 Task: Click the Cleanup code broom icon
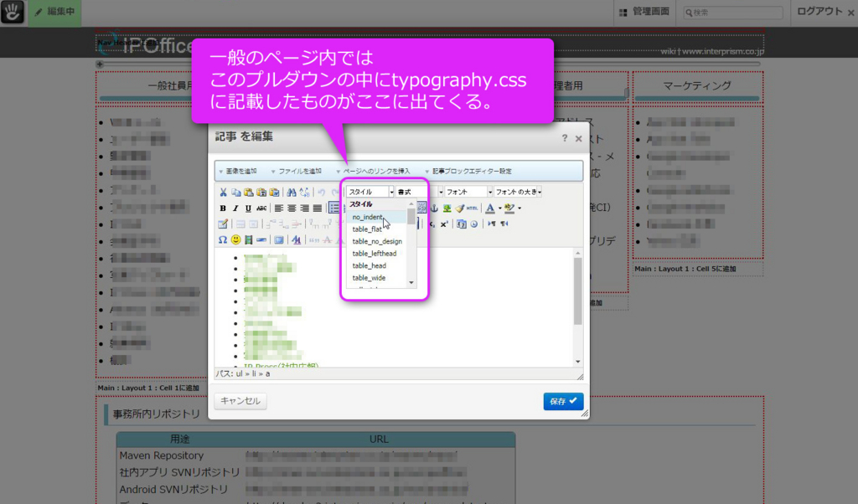[460, 208]
